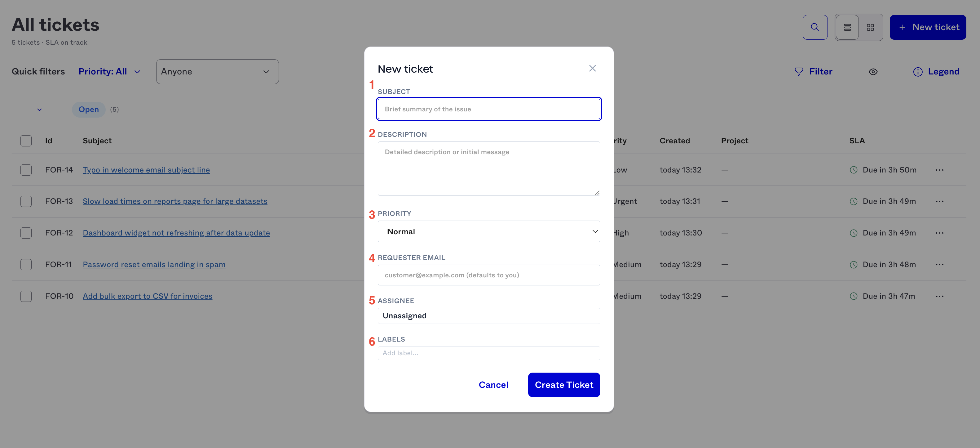
Task: Click the SLA clock icon for FOR-12
Action: pyautogui.click(x=854, y=233)
